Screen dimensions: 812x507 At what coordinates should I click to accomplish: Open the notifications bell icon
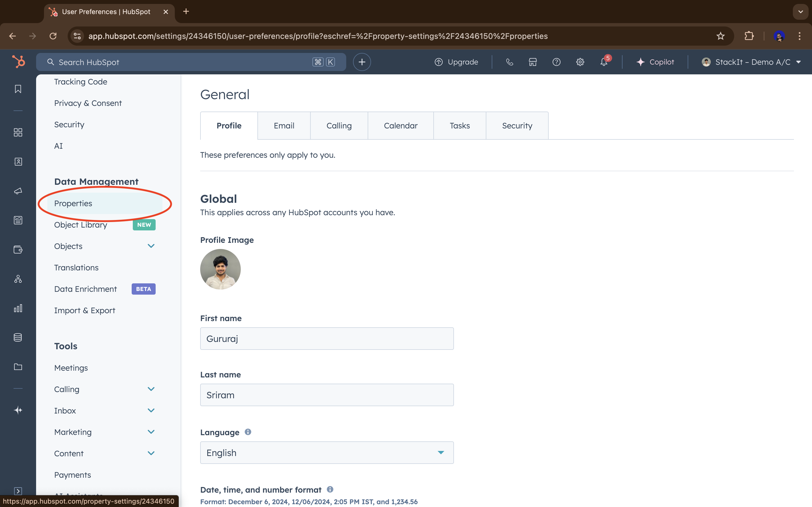point(604,62)
